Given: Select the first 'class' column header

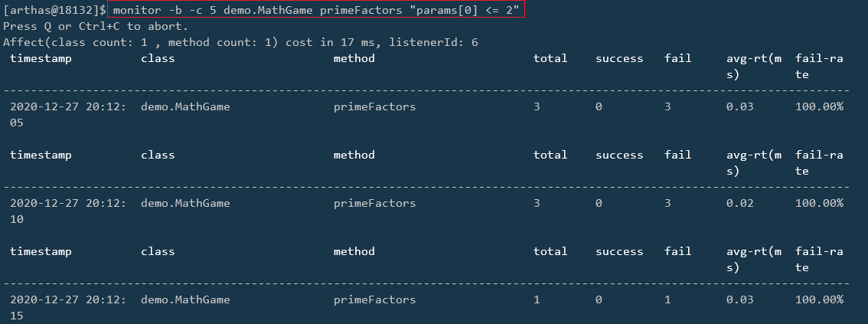Looking at the screenshot, I should click(x=158, y=58).
